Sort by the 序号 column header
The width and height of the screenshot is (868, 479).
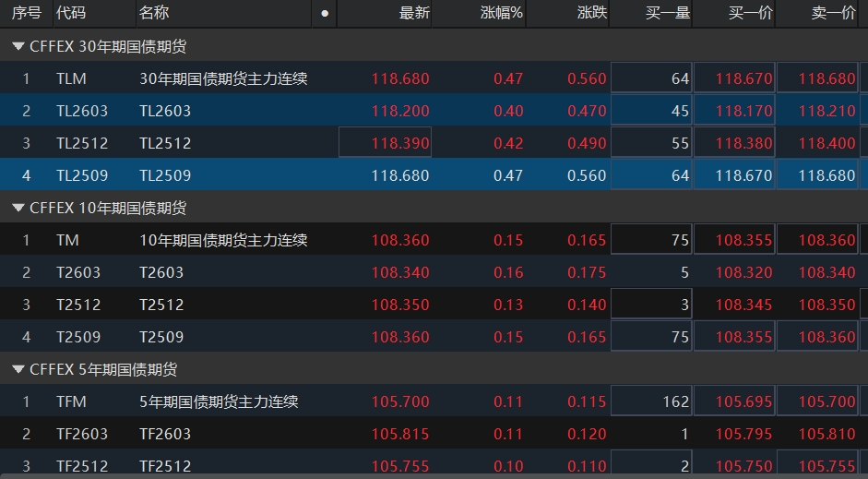(27, 13)
